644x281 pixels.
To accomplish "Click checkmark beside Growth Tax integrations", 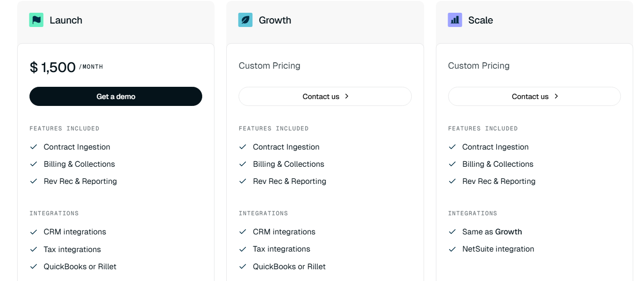I will point(243,249).
